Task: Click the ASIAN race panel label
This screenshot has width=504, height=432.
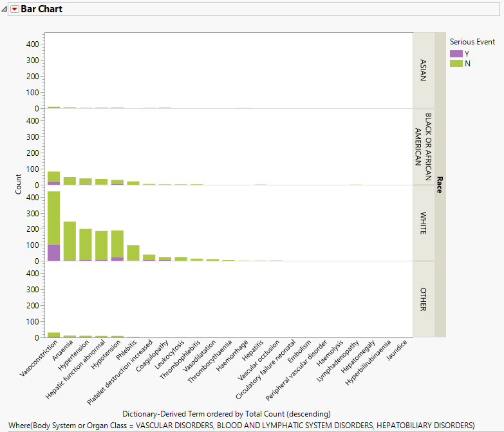Action: 423,71
